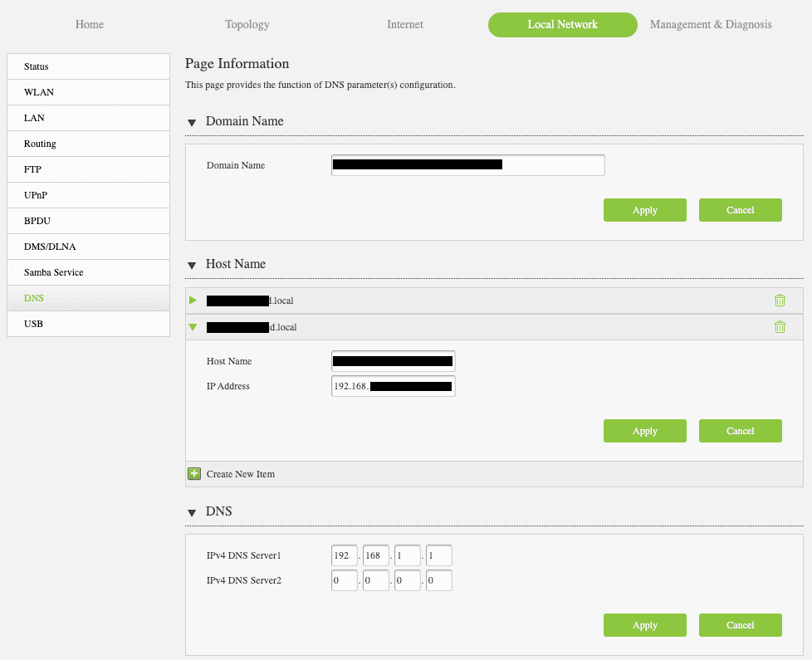The height and width of the screenshot is (660, 812).
Task: Open the Home tab
Action: tap(90, 25)
